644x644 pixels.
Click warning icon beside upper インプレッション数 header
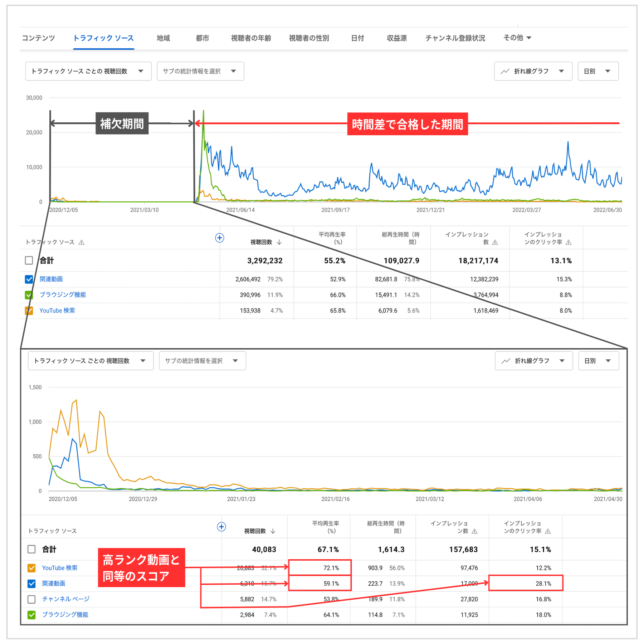(x=495, y=242)
